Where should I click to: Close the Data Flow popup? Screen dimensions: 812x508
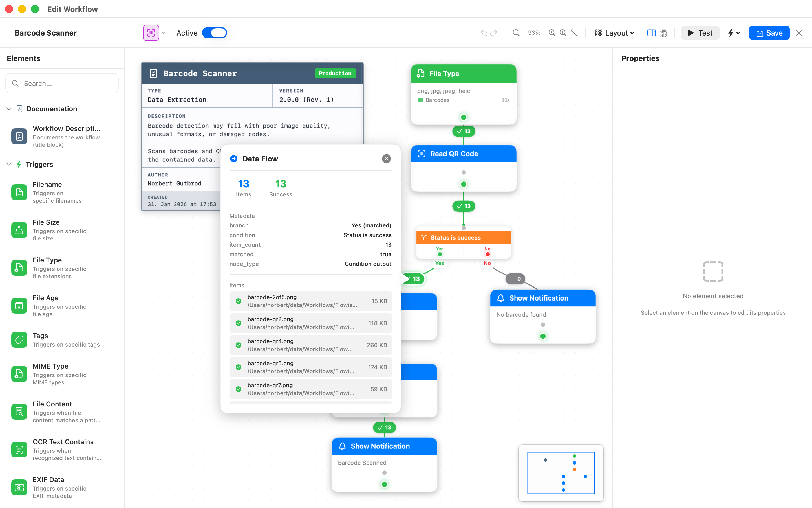386,159
